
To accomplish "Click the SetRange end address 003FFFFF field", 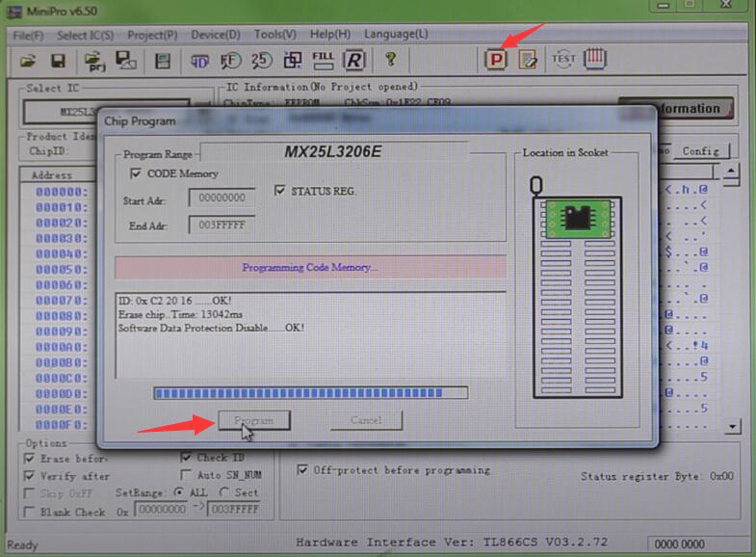I will pyautogui.click(x=235, y=509).
